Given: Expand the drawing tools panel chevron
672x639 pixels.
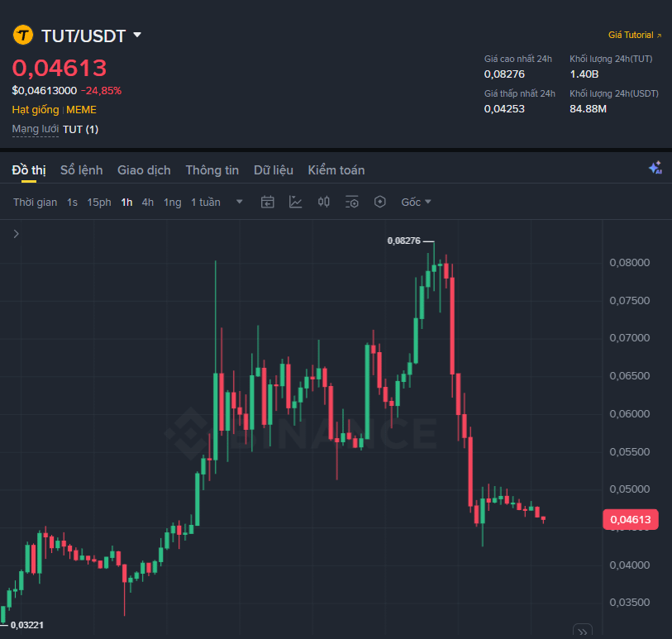Looking at the screenshot, I should 17,234.
